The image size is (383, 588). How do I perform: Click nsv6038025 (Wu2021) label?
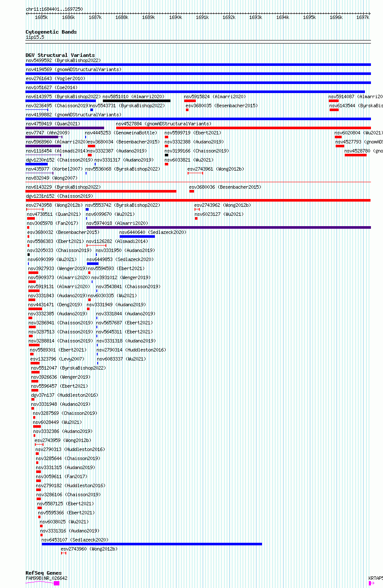pyautogui.click(x=64, y=522)
